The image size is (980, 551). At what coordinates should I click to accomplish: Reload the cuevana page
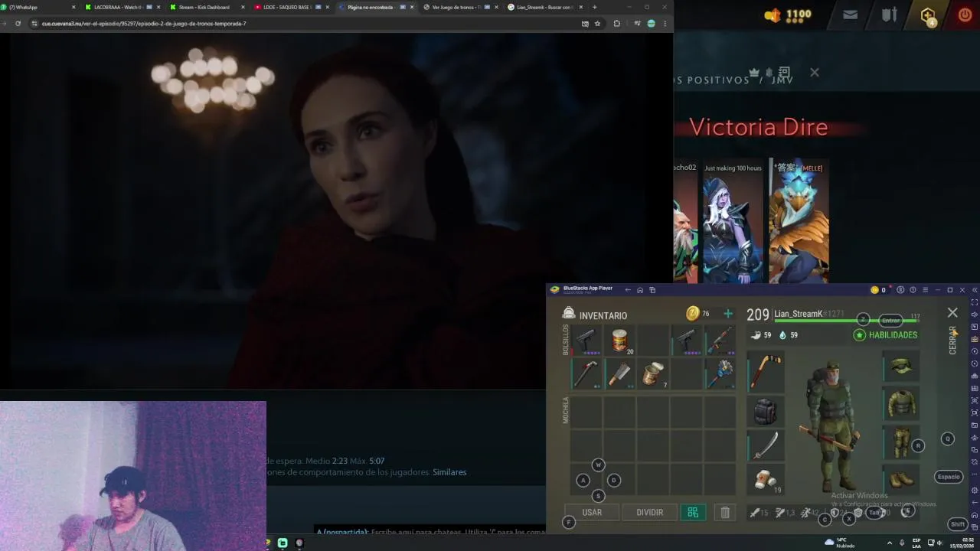pyautogui.click(x=18, y=24)
